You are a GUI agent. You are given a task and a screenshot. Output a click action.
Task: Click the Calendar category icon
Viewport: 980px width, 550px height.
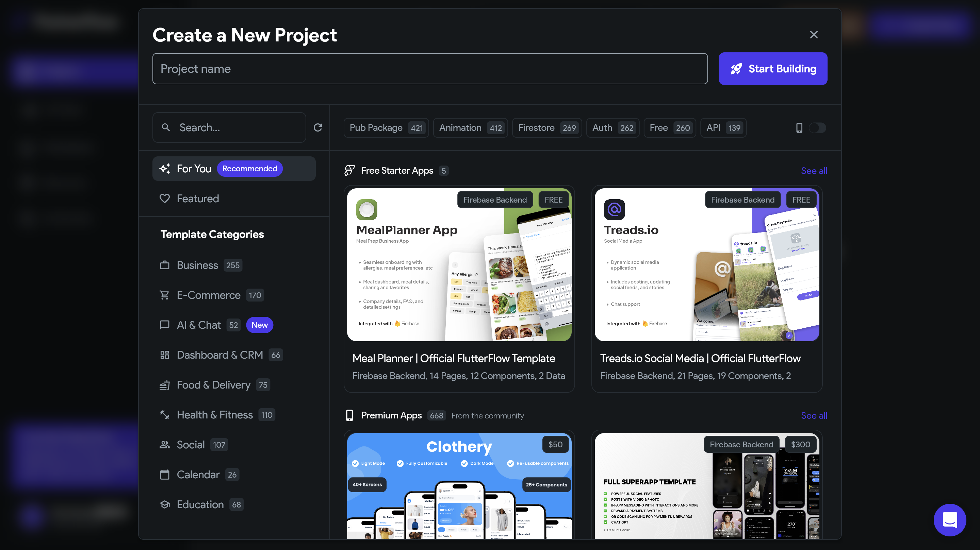(x=164, y=474)
